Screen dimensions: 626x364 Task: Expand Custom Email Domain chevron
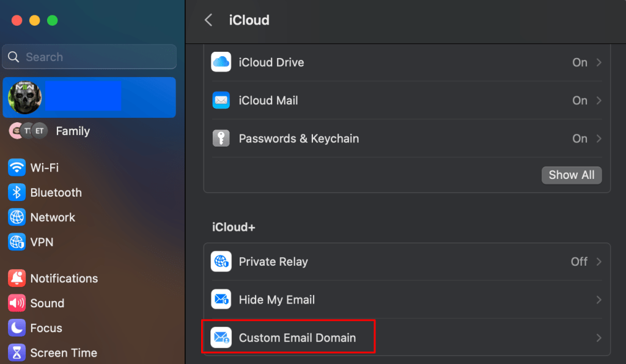point(598,338)
